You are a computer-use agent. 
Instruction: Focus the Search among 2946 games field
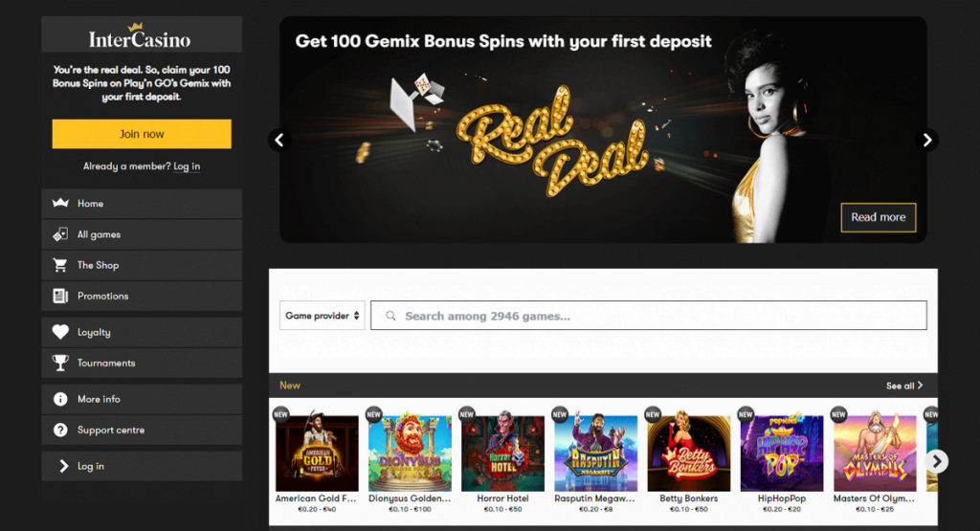coord(649,316)
